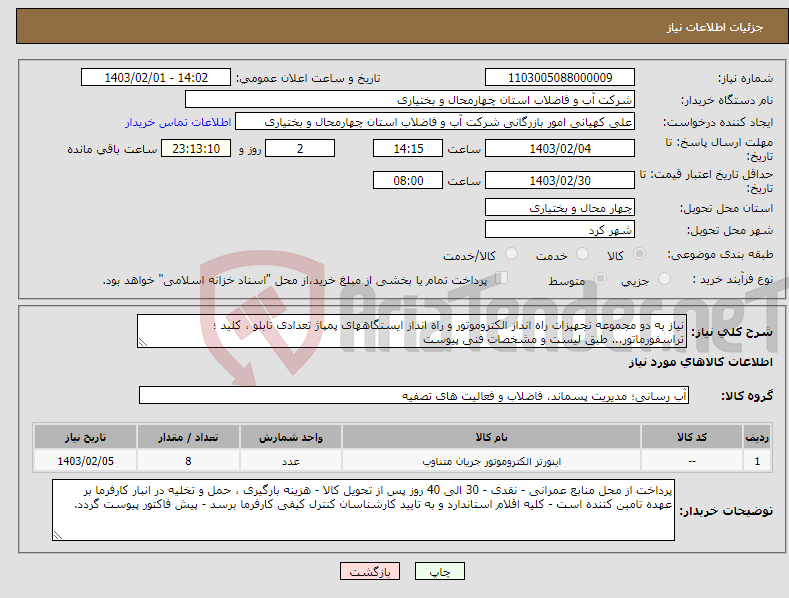Click the تاریخ نیاز column header
This screenshot has width=789, height=598.
(86, 437)
